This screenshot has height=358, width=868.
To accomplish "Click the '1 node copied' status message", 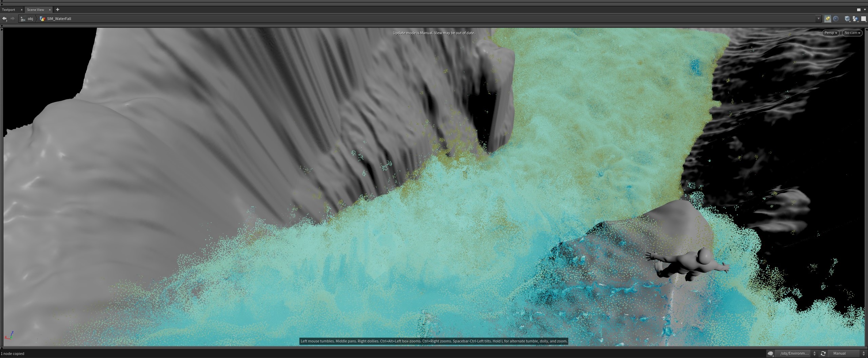I will pos(13,354).
